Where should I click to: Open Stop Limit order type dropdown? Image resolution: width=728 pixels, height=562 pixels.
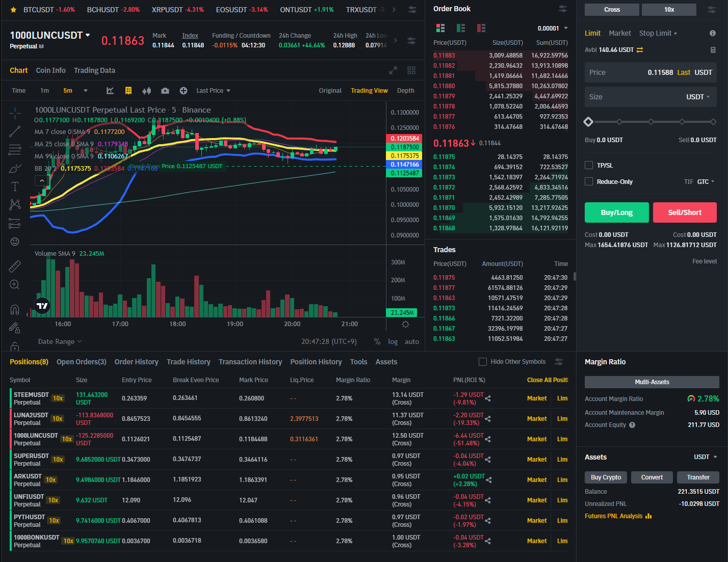tap(658, 33)
